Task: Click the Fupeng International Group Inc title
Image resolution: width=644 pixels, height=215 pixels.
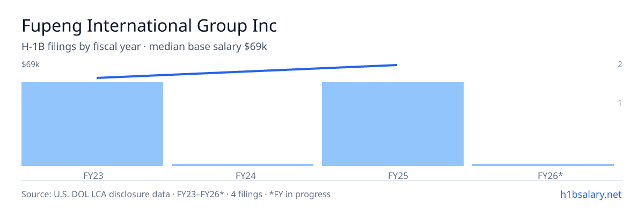Action: tap(149, 26)
